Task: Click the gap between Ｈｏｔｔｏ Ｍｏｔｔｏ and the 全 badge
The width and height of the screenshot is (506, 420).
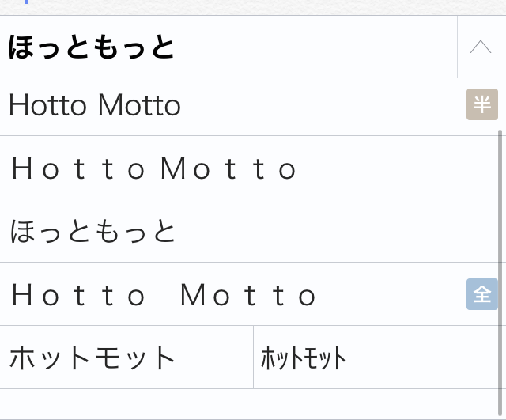Action: [391, 294]
